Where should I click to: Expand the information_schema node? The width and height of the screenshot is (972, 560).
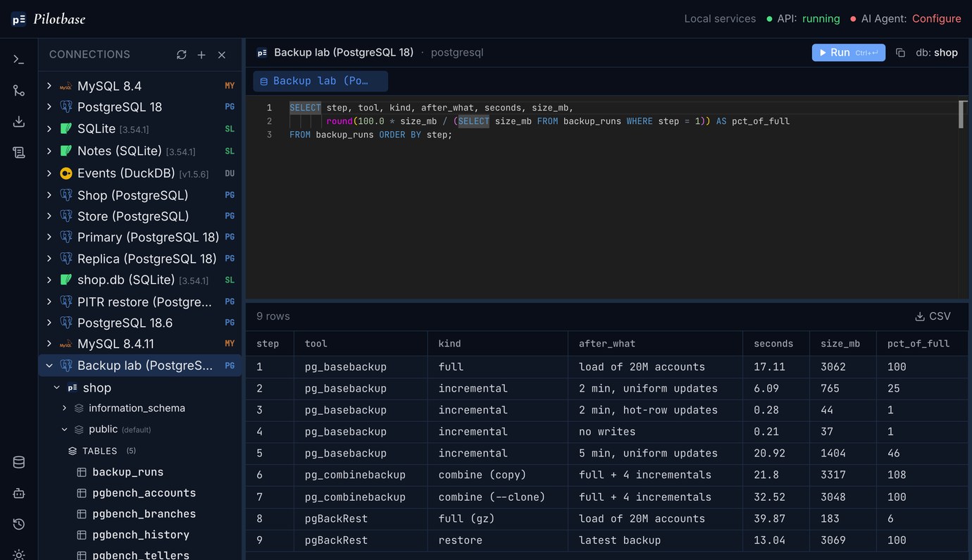tap(64, 409)
